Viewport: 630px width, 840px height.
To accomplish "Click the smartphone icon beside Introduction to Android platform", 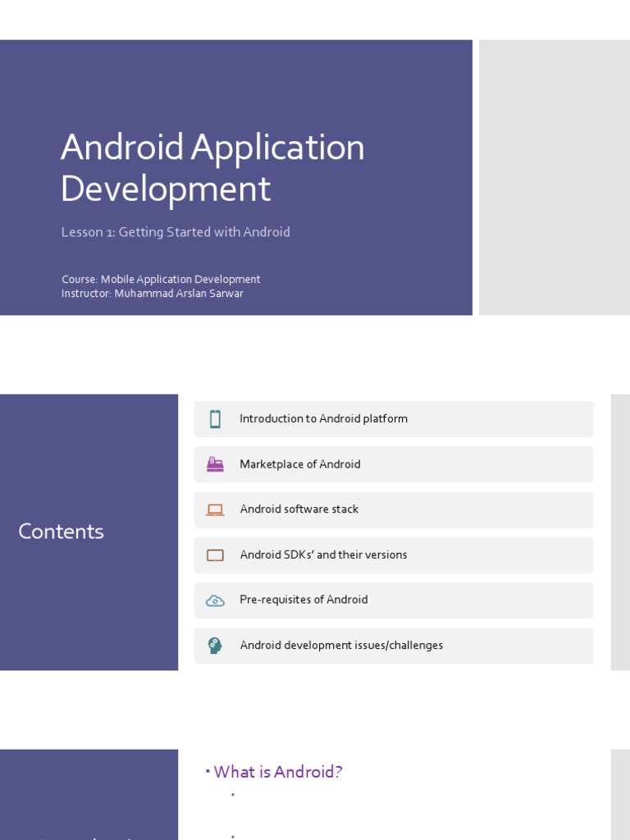I will [x=215, y=419].
